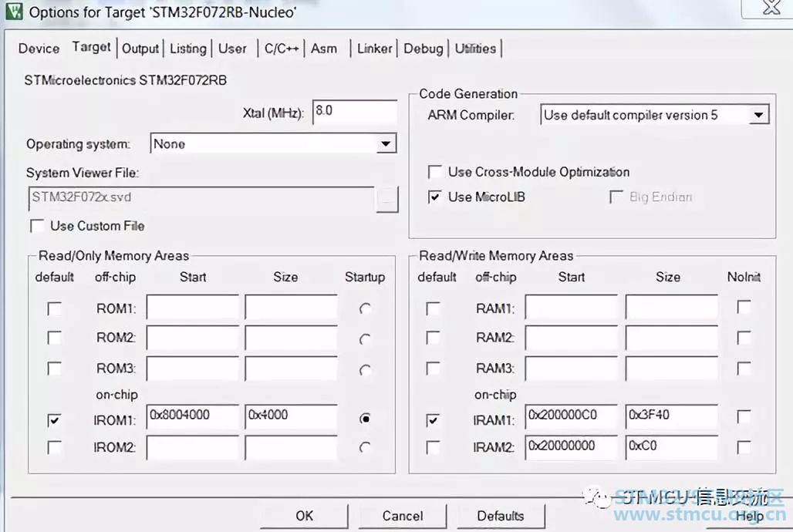Switch to the Asm tab

pyautogui.click(x=324, y=49)
